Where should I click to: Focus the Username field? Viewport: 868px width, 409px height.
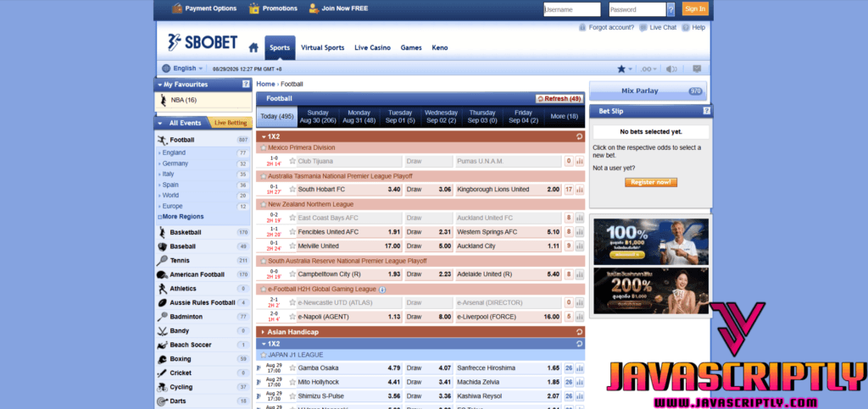click(572, 9)
